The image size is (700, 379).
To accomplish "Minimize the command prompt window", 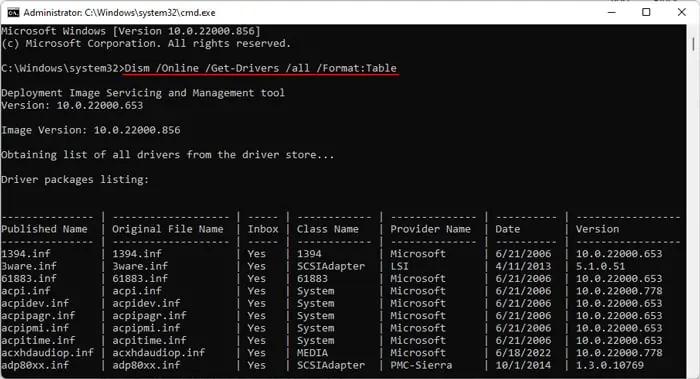I will (x=612, y=12).
